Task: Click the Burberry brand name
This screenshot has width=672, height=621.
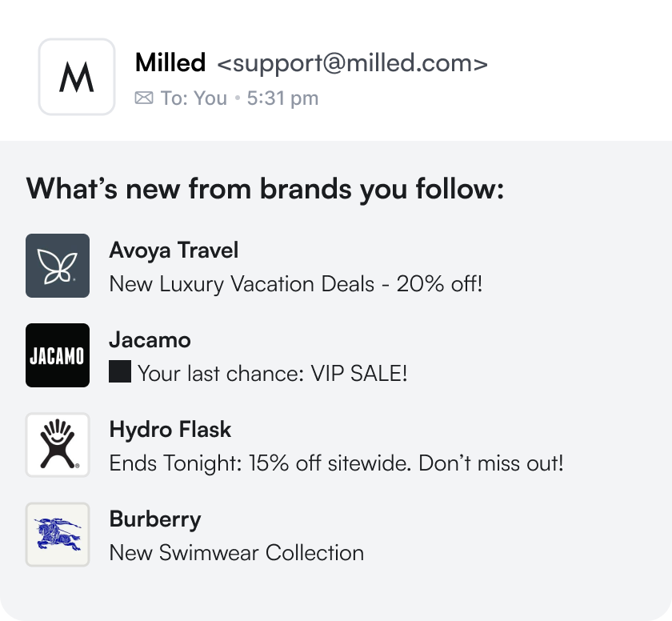Action: tap(155, 520)
